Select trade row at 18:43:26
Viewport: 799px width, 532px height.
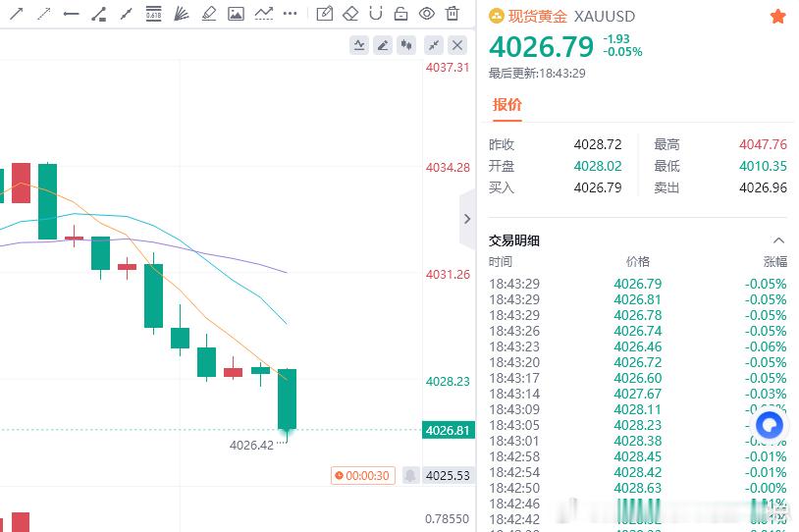tap(638, 331)
